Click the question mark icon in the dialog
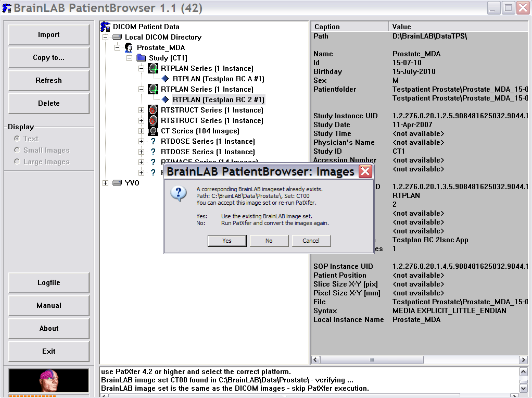The height and width of the screenshot is (398, 532). [179, 194]
